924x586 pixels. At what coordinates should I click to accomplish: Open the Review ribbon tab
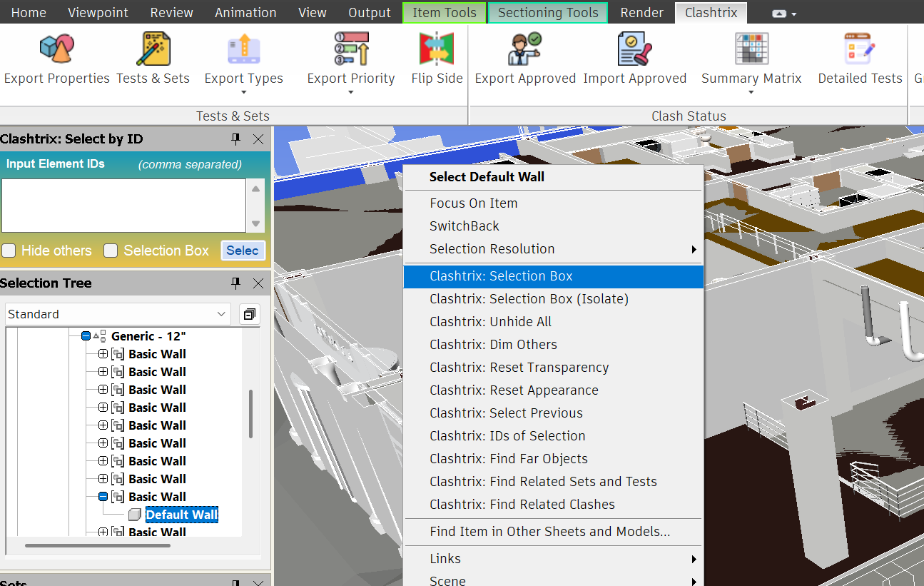(172, 13)
